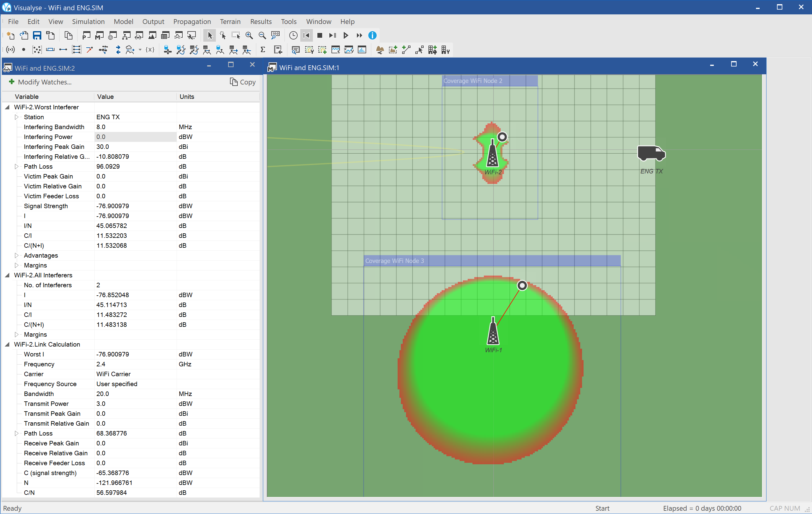Collapse the WiFi-2.All Interferers group
The height and width of the screenshot is (514, 812).
click(7, 275)
